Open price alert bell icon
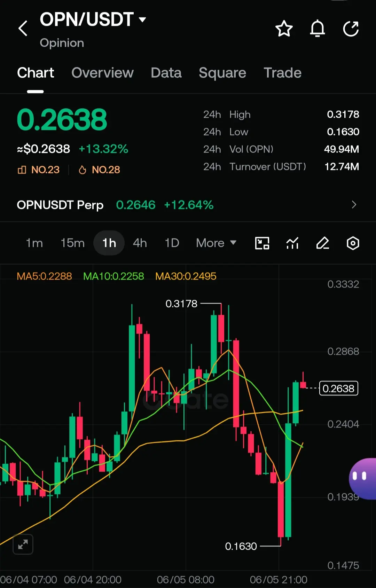This screenshot has width=376, height=588. [x=318, y=29]
